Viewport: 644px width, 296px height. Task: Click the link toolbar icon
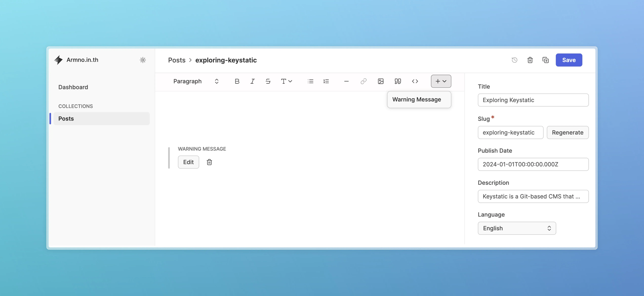point(363,81)
